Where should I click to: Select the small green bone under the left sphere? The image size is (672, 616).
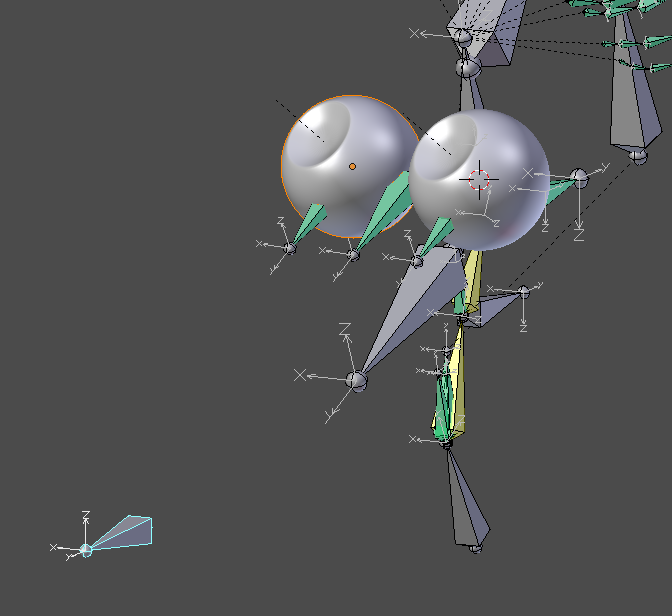coord(310,223)
